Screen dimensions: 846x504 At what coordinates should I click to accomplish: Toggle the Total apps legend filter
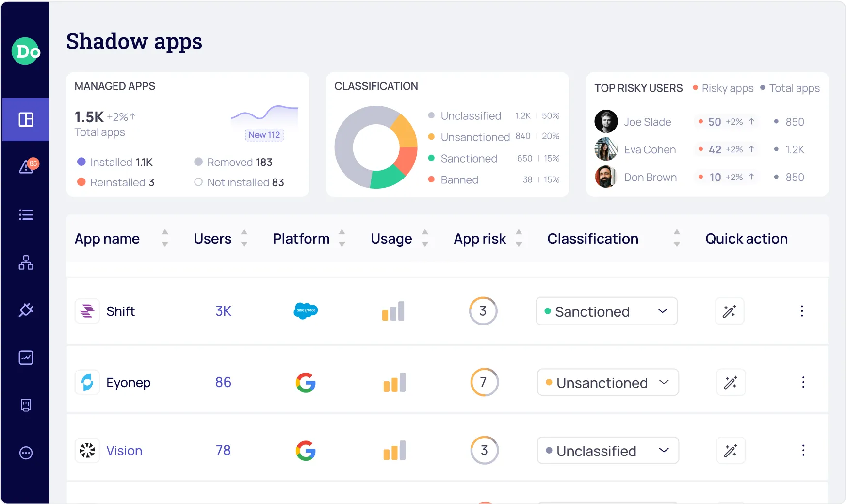click(x=790, y=88)
